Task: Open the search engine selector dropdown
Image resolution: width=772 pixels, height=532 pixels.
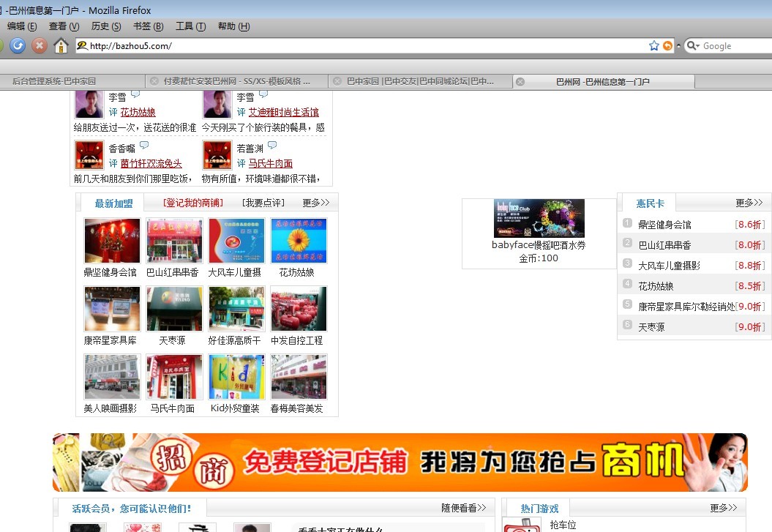Action: [x=693, y=46]
